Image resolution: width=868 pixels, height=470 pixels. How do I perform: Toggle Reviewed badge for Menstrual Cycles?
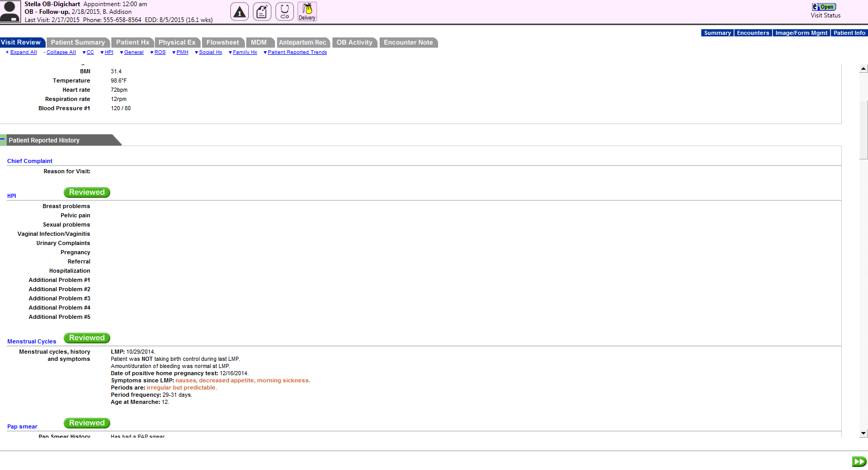pyautogui.click(x=87, y=338)
